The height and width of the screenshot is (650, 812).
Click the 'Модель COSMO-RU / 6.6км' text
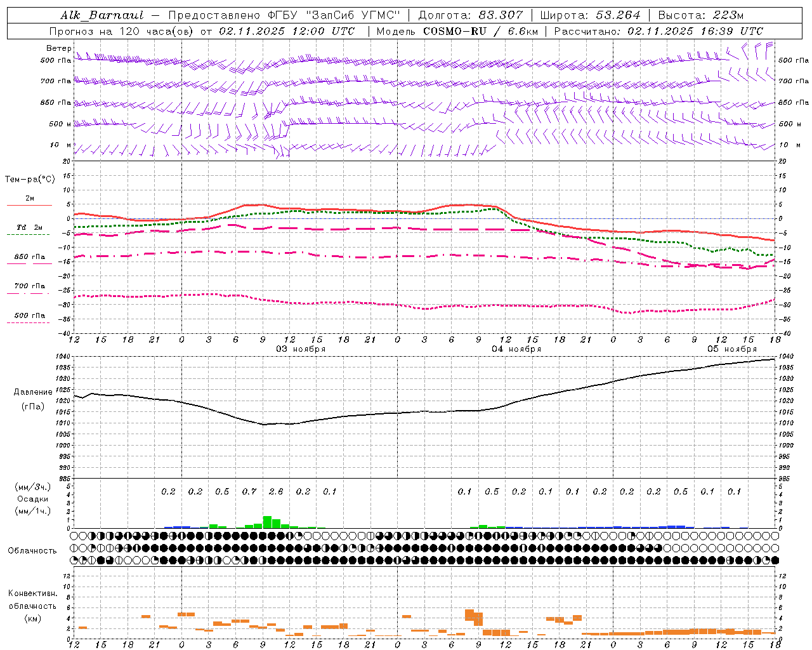[x=457, y=31]
